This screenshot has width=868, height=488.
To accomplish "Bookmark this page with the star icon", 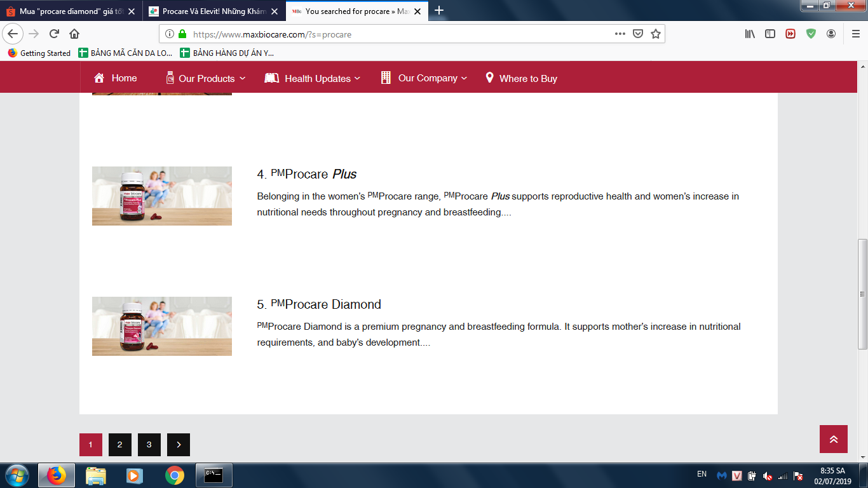I will (x=656, y=34).
